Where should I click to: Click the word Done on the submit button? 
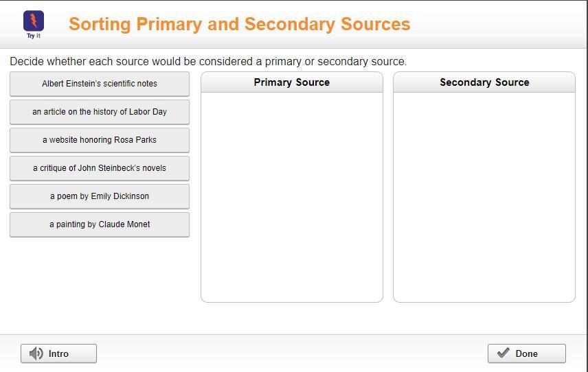526,353
